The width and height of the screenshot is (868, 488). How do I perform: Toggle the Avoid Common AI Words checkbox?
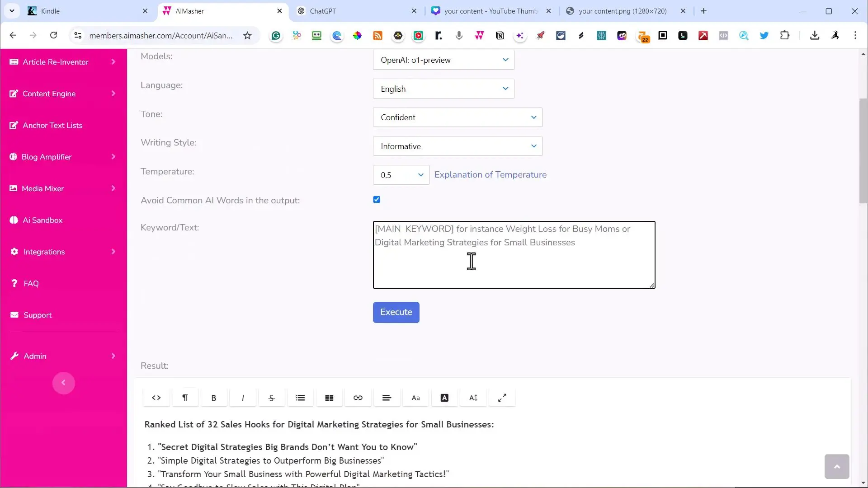(x=377, y=200)
